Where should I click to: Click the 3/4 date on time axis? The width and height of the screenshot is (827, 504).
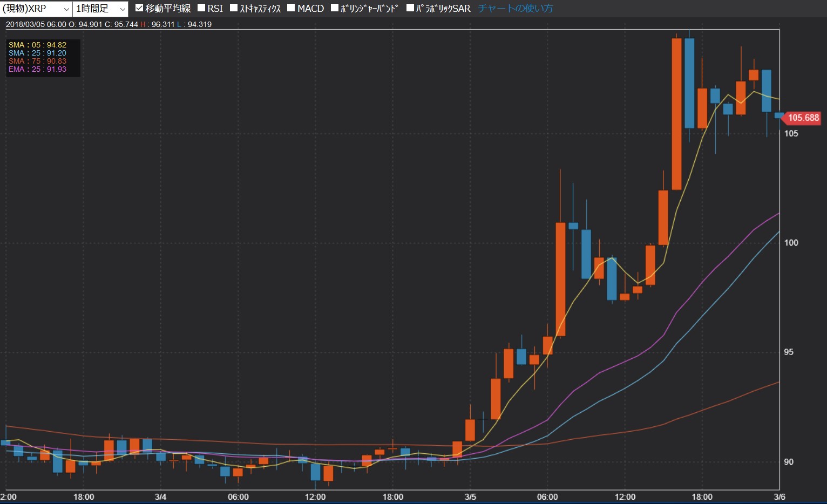click(160, 497)
